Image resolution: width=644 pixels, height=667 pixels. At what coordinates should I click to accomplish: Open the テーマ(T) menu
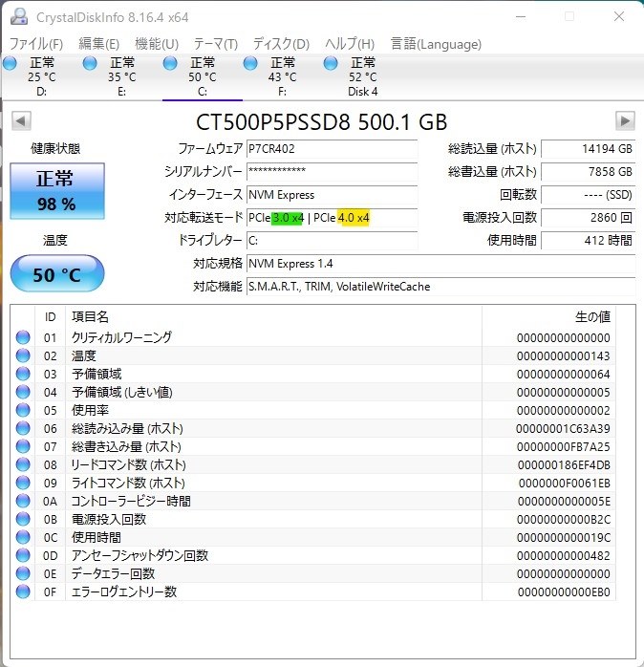click(x=216, y=44)
